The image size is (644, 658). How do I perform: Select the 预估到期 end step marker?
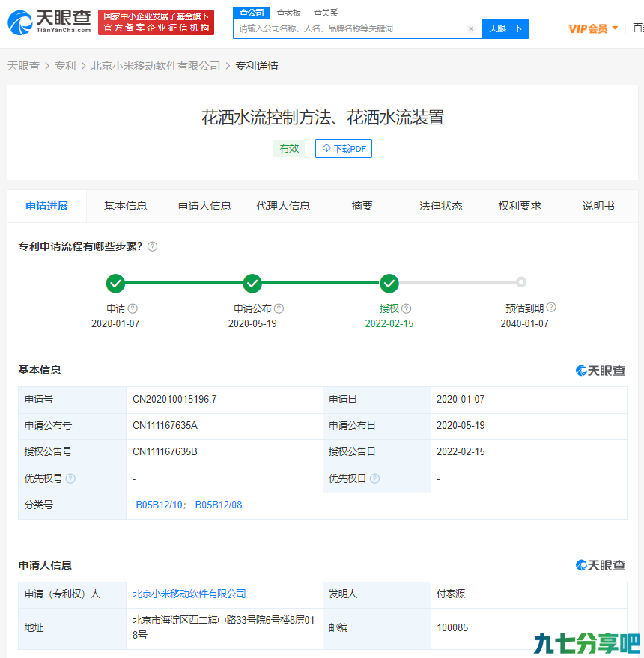(x=521, y=282)
